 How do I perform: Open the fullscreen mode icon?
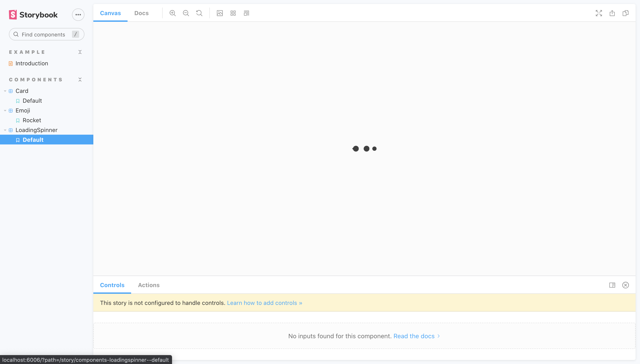click(599, 13)
